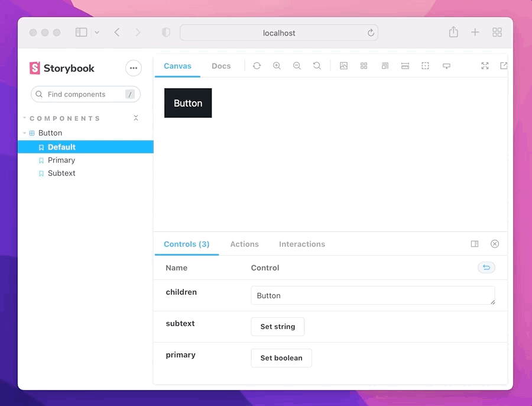The width and height of the screenshot is (532, 406).
Task: Select the Default story
Action: (x=86, y=147)
